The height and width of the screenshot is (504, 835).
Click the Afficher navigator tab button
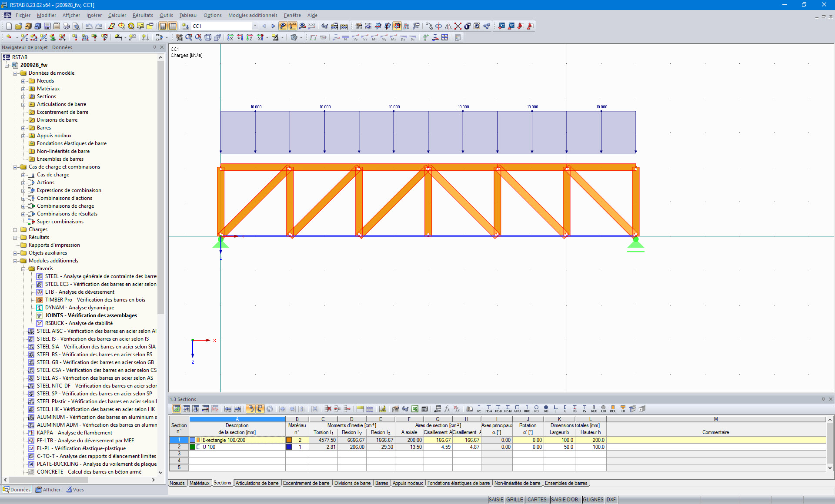pyautogui.click(x=48, y=490)
